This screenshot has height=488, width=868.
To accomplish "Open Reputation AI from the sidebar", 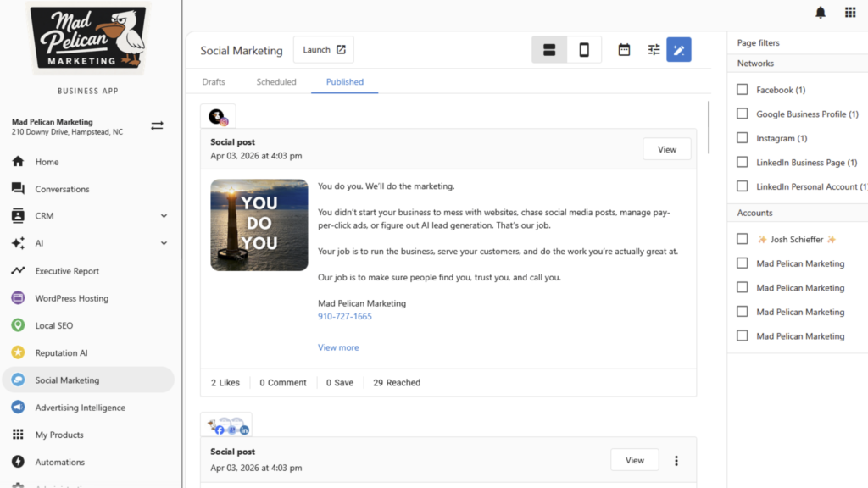I will pos(18,352).
